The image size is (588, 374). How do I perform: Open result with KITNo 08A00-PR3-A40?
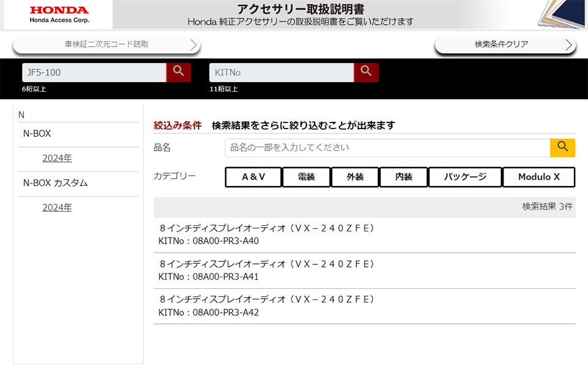coord(364,234)
